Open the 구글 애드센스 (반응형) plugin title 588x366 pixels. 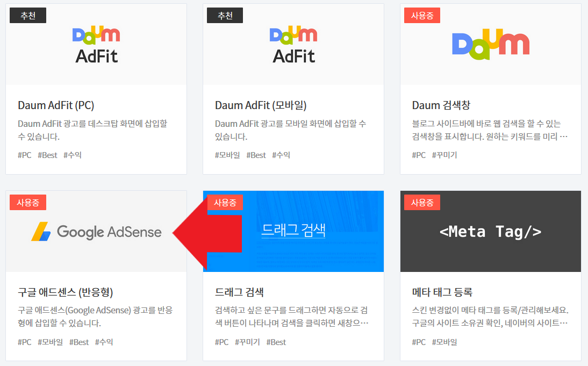[x=65, y=292]
